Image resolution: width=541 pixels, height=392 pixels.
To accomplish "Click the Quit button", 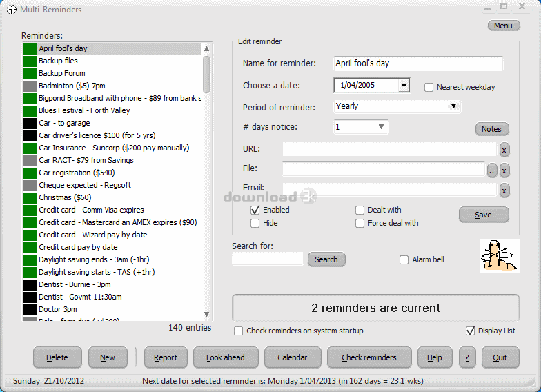I will [500, 357].
